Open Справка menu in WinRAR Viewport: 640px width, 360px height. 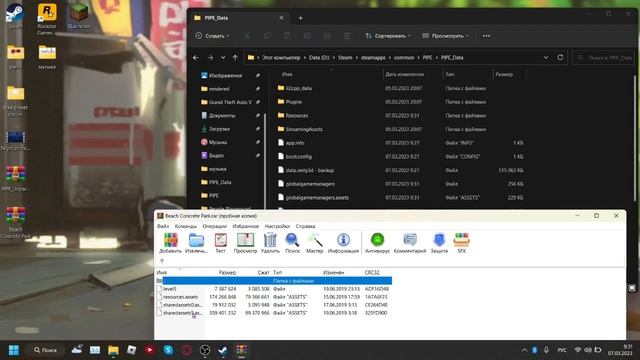coord(305,226)
